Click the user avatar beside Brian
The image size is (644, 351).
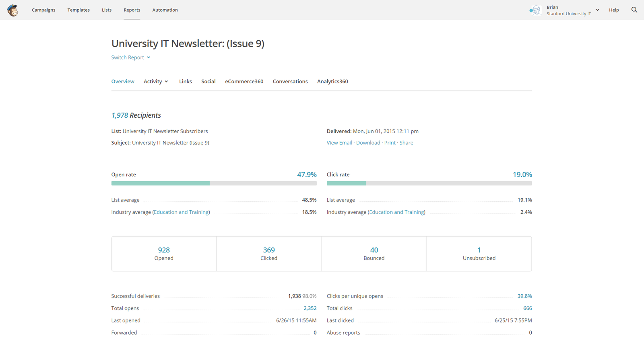(535, 10)
